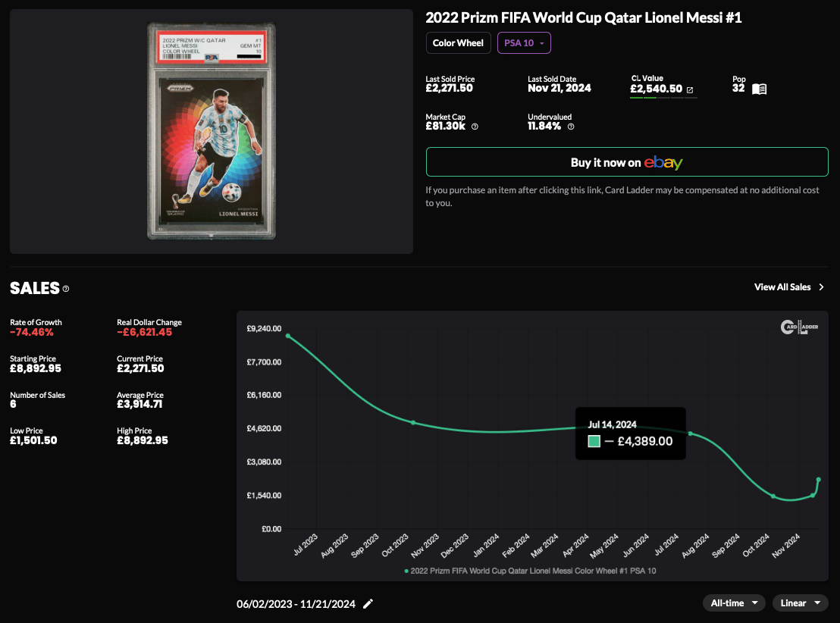Click the date range 06/02/2023 - 11/21/2024
Viewport: 840px width, 623px height.
tap(296, 604)
